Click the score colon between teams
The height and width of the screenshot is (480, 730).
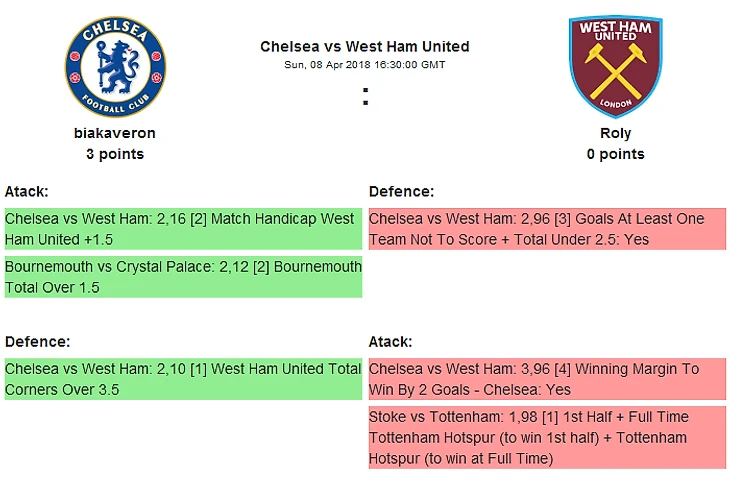point(365,97)
